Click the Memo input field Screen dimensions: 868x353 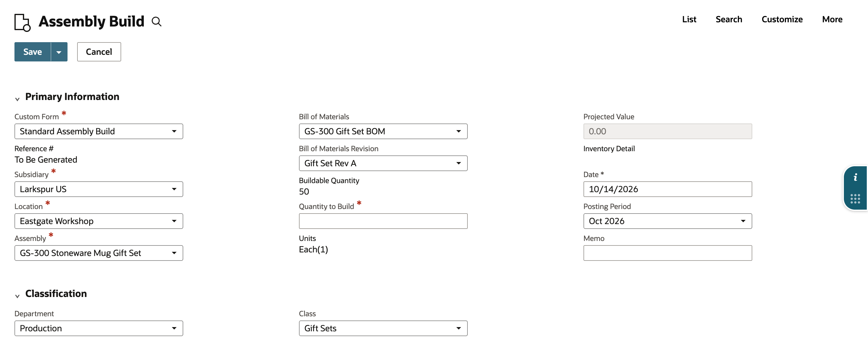(x=668, y=253)
